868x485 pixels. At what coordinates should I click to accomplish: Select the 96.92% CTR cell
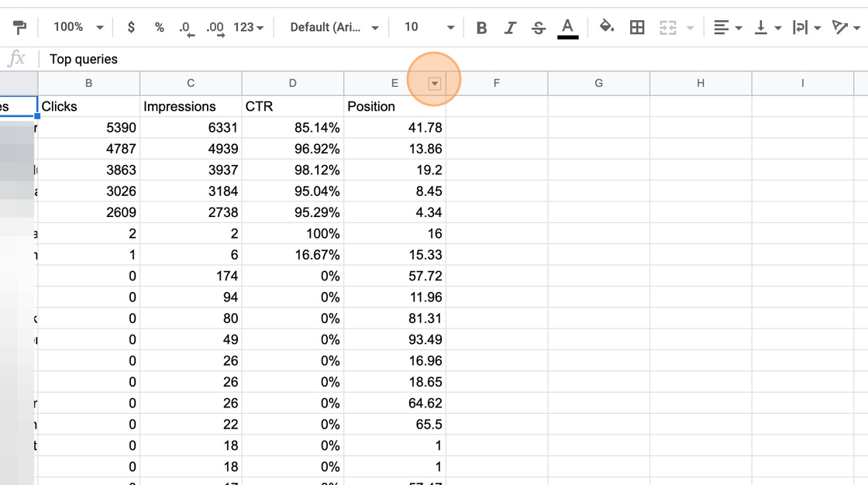(292, 149)
